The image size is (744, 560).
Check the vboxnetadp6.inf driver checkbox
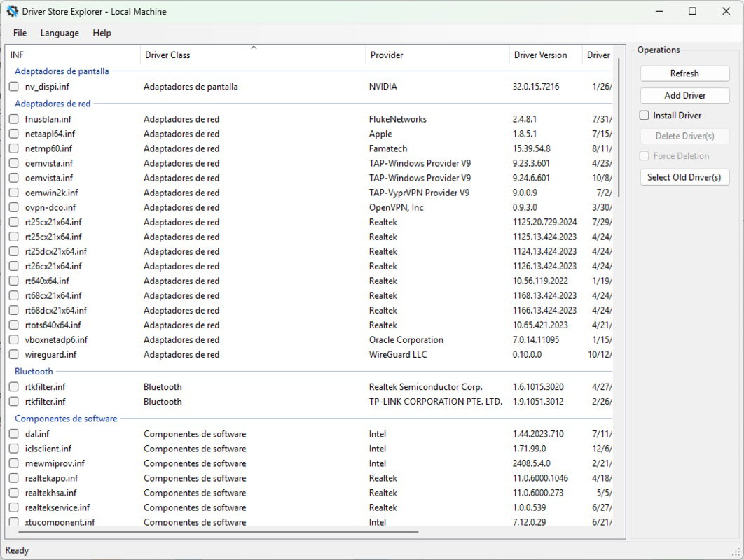coord(13,340)
